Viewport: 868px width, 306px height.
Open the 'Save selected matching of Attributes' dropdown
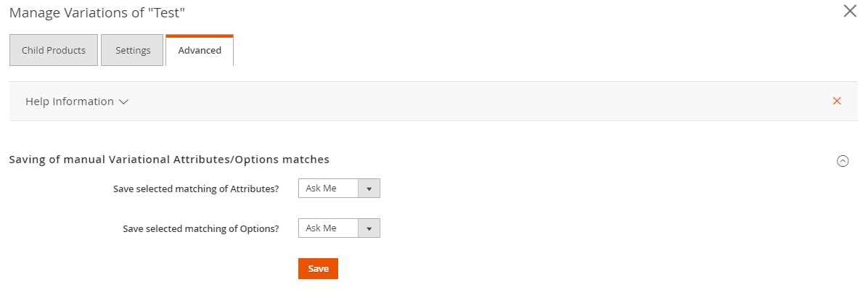(339, 189)
